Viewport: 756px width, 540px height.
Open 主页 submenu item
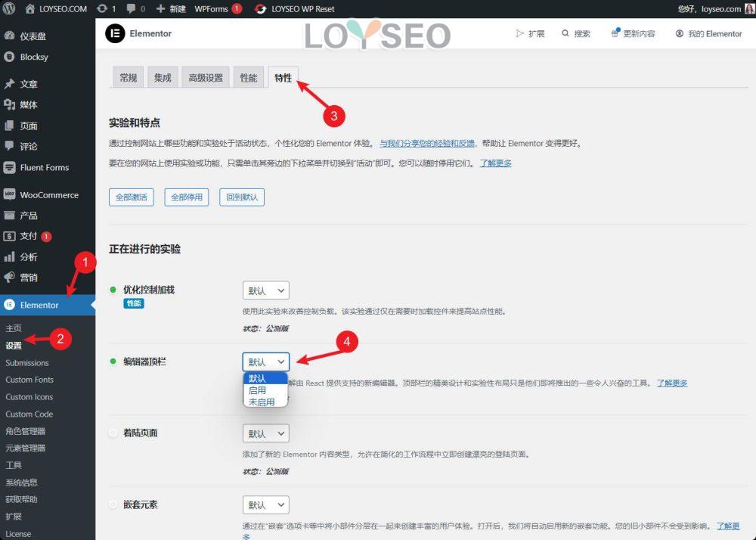tap(14, 328)
